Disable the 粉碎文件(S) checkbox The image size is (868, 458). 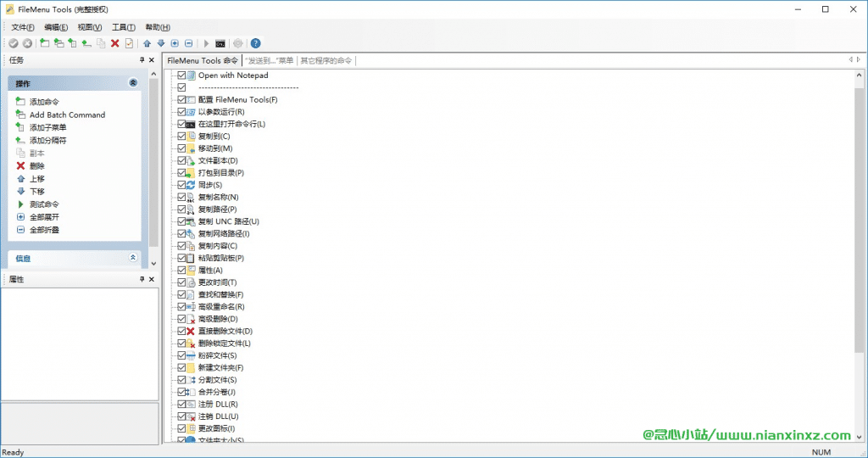[181, 355]
